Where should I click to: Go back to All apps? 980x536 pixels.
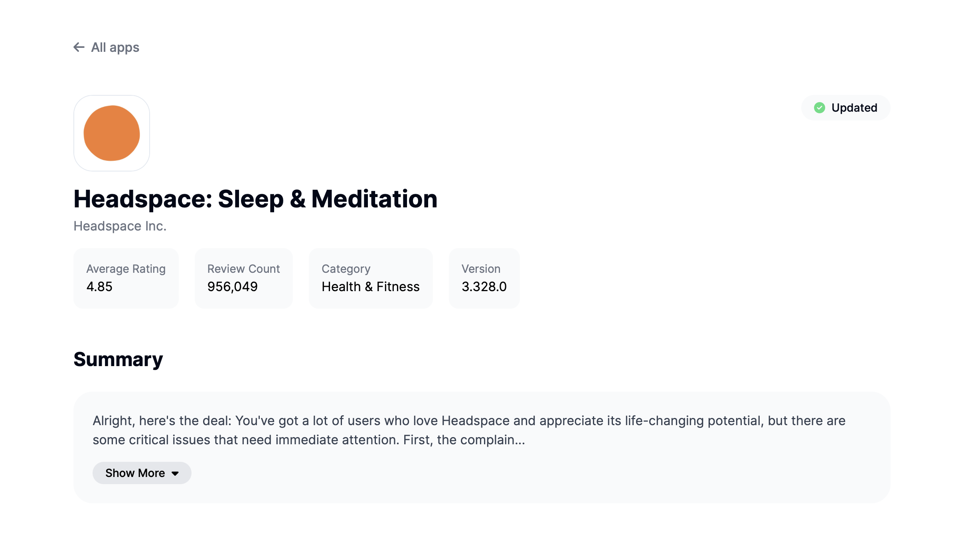point(115,47)
